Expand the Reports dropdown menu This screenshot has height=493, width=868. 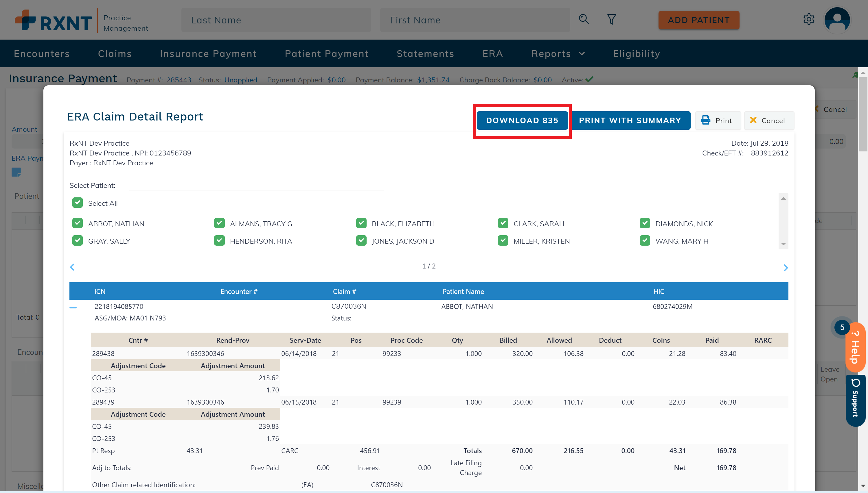coord(558,53)
